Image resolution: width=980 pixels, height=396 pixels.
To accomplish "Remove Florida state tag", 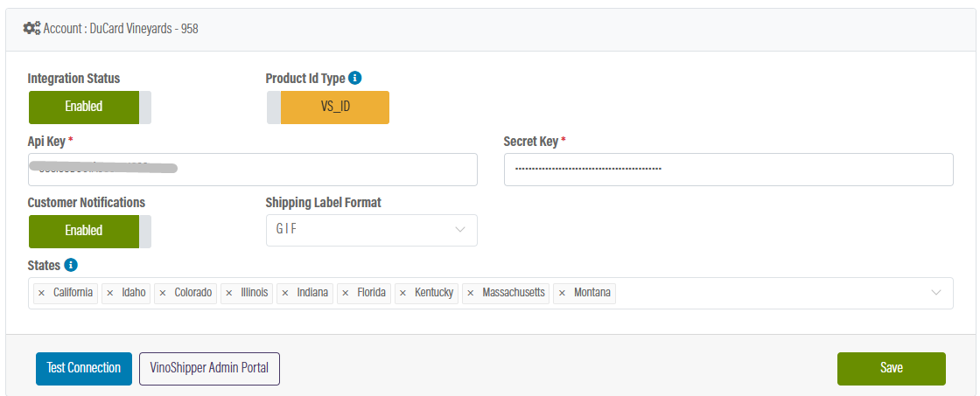I will coord(345,293).
